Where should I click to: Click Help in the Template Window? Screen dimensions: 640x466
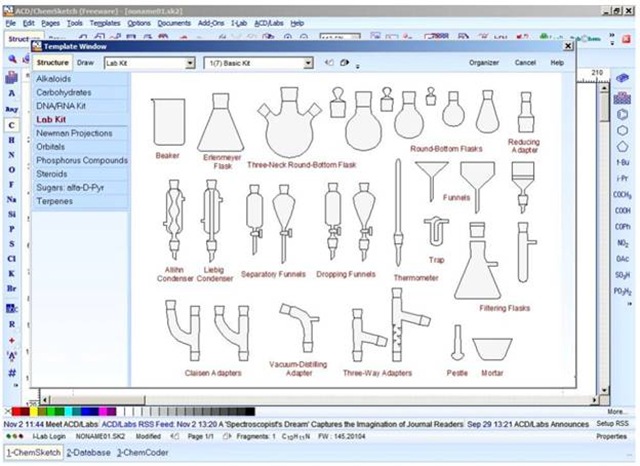point(557,62)
